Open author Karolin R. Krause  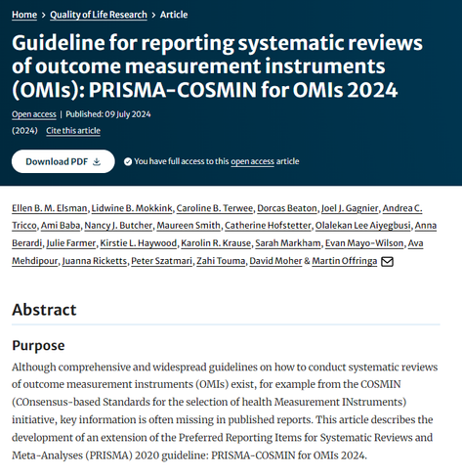click(x=216, y=243)
